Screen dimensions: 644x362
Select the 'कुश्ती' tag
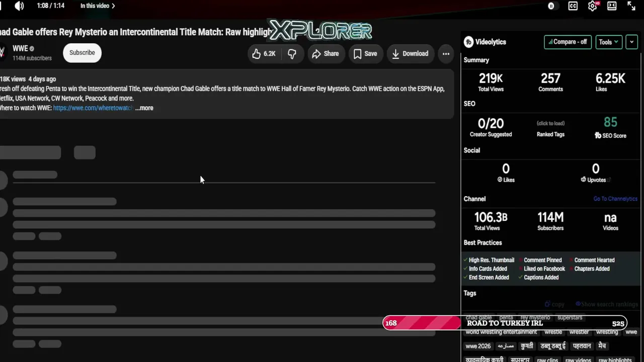527,346
